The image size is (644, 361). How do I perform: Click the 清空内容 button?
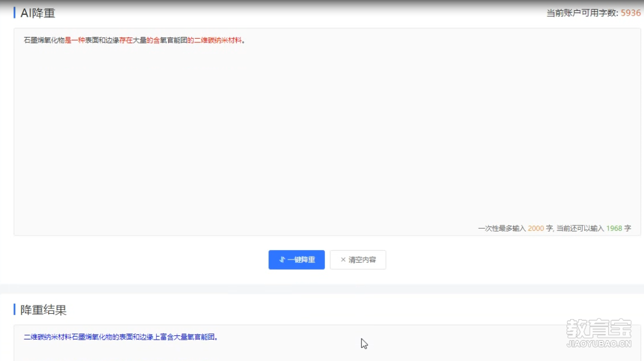(358, 260)
